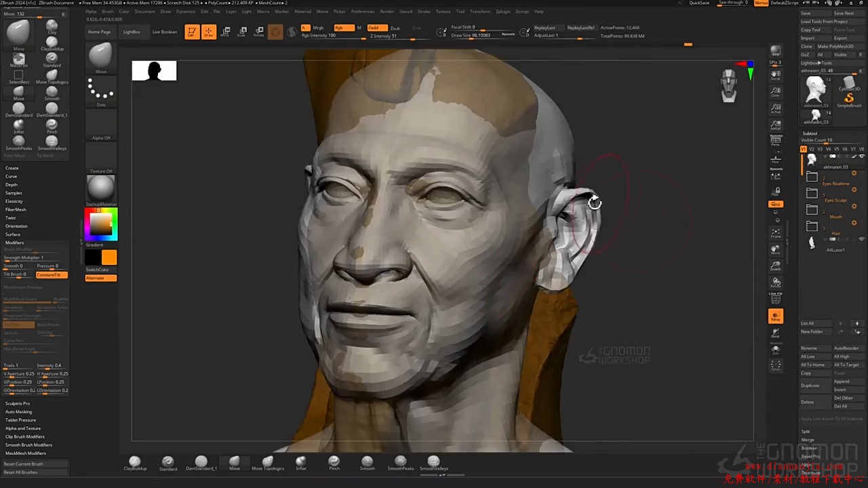
Task: Pick a color in the color picker square
Action: click(101, 224)
